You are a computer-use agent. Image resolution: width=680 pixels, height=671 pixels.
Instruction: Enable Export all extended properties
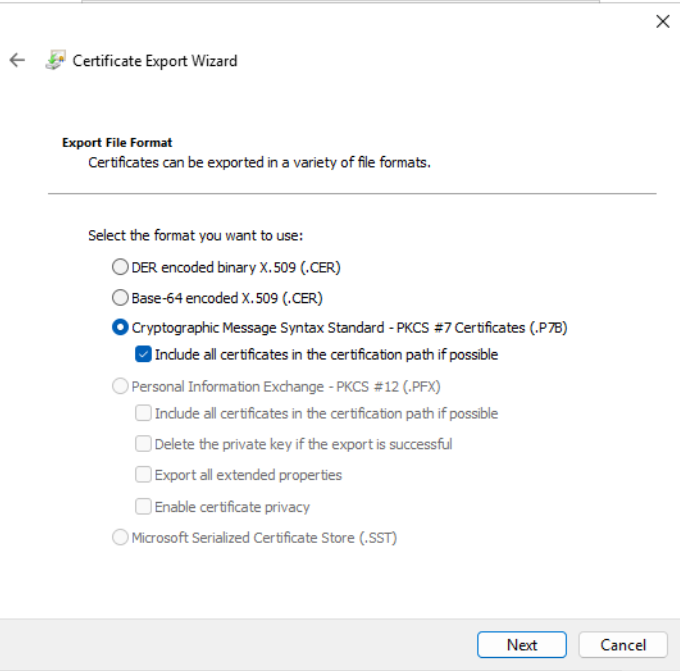point(144,475)
